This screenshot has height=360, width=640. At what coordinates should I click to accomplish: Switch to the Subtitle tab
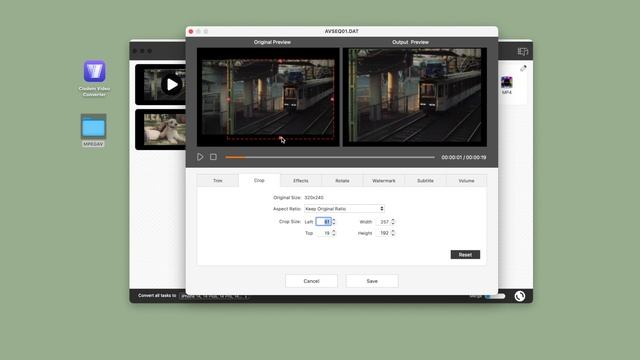(425, 180)
